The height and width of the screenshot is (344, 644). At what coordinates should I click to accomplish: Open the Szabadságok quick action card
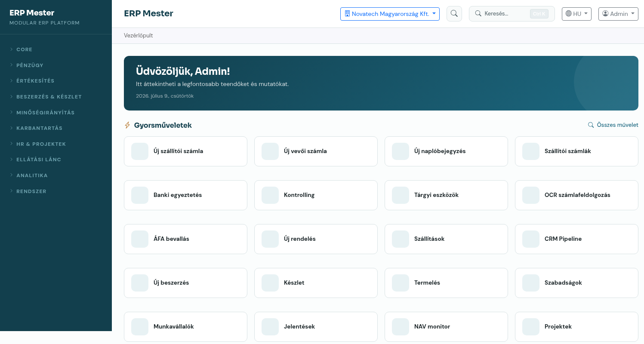point(576,283)
